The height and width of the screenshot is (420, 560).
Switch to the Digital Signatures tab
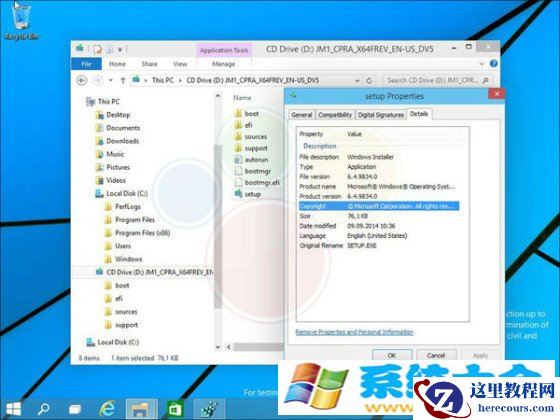pyautogui.click(x=381, y=115)
